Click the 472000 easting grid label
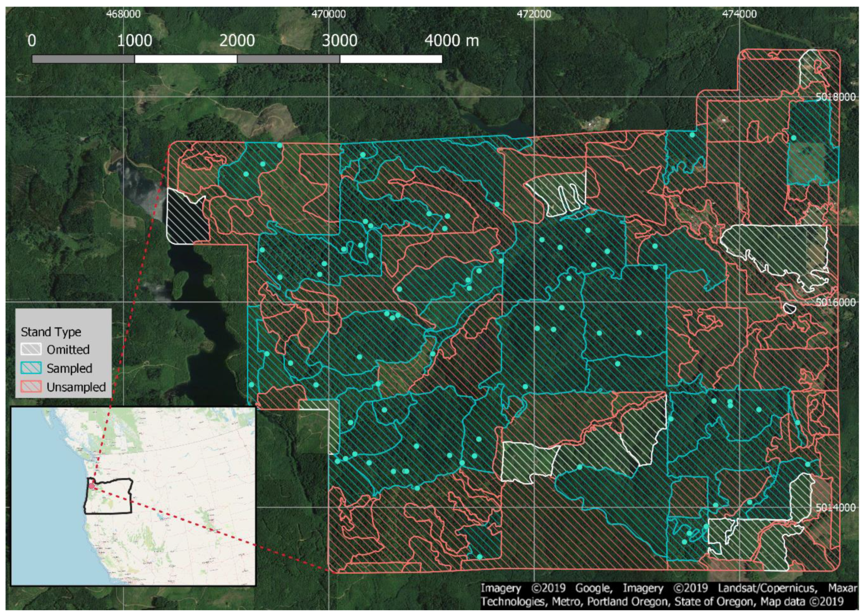Viewport: 864px width, 616px height. click(534, 14)
